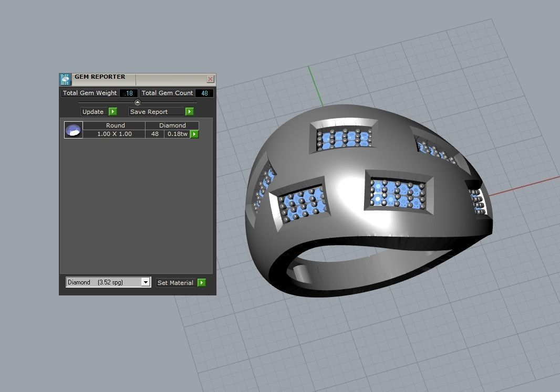
Task: Click the Total Gem Weight value .18
Action: click(129, 93)
